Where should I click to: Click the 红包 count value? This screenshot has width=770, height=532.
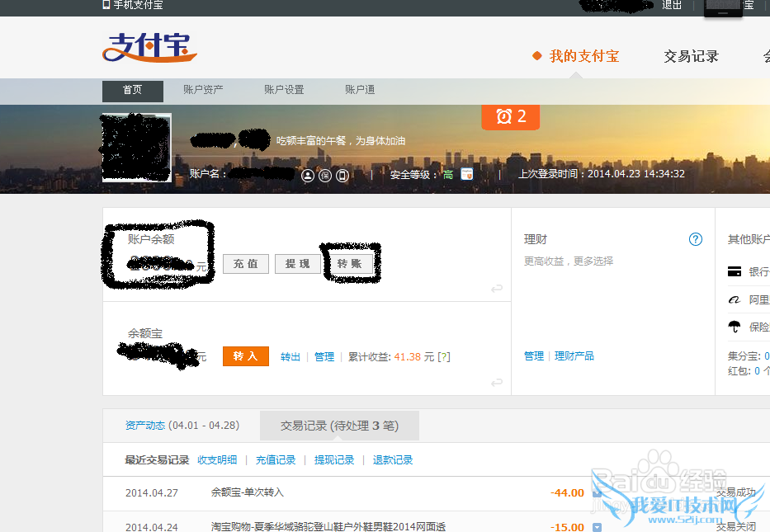click(x=757, y=370)
